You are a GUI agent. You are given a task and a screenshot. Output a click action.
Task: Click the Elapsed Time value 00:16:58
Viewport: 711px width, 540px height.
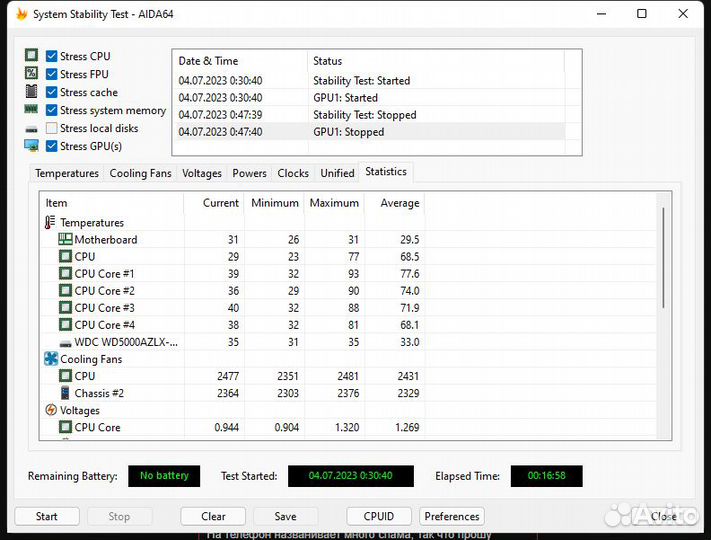(x=546, y=476)
